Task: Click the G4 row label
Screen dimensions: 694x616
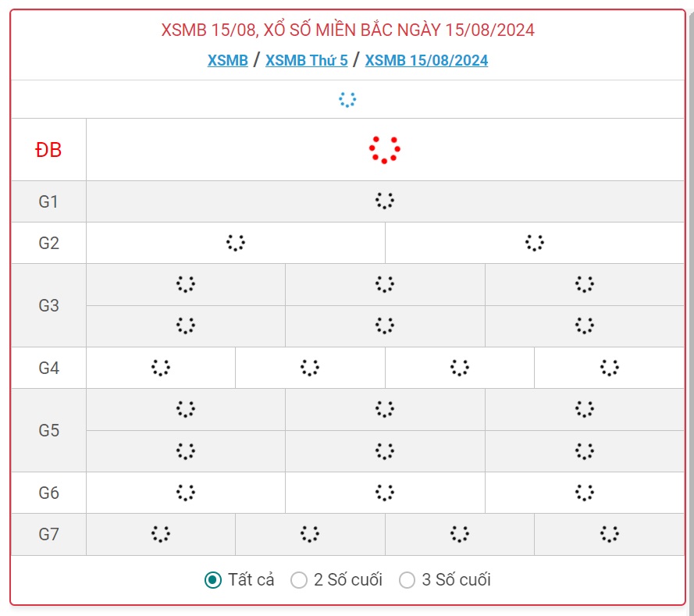Action: pyautogui.click(x=48, y=368)
